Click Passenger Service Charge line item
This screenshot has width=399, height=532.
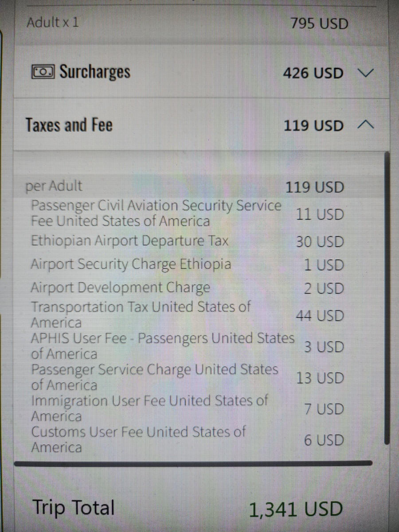click(187, 377)
